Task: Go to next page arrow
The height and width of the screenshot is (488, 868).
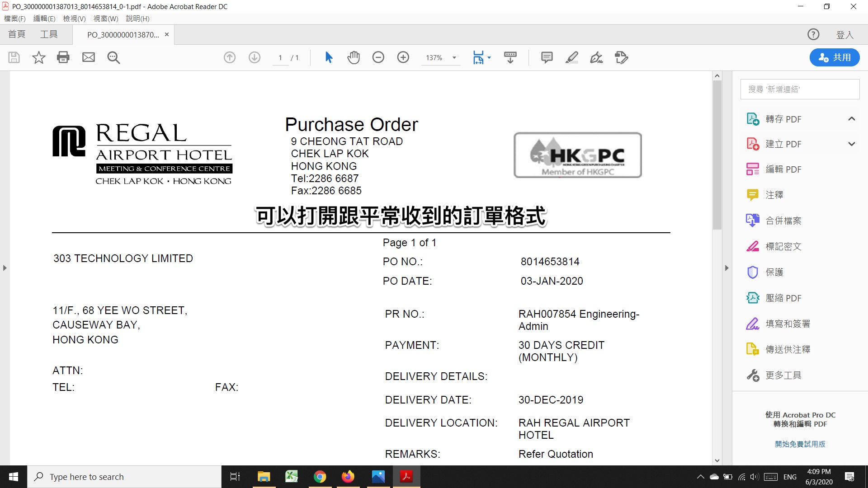Action: (x=255, y=57)
